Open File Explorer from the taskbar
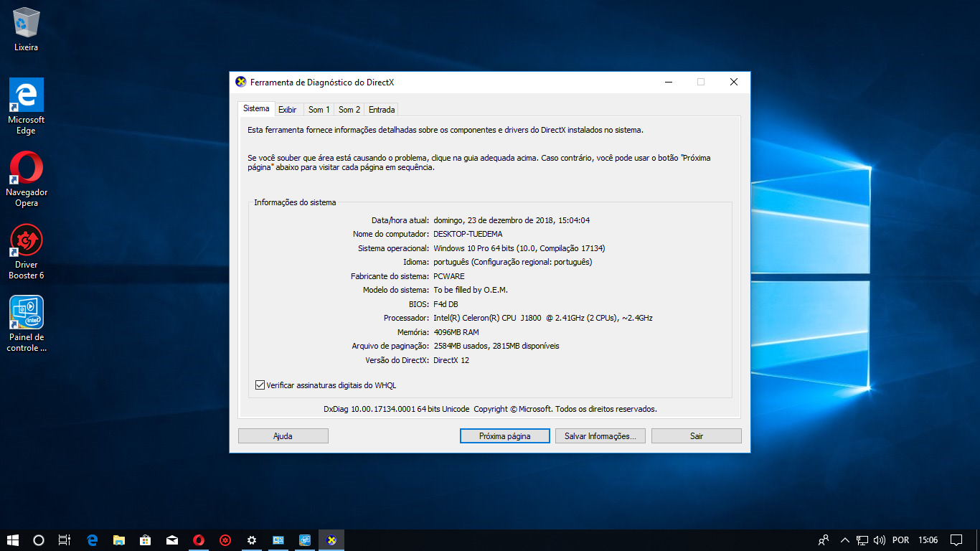Image resolution: width=980 pixels, height=551 pixels. 118,540
